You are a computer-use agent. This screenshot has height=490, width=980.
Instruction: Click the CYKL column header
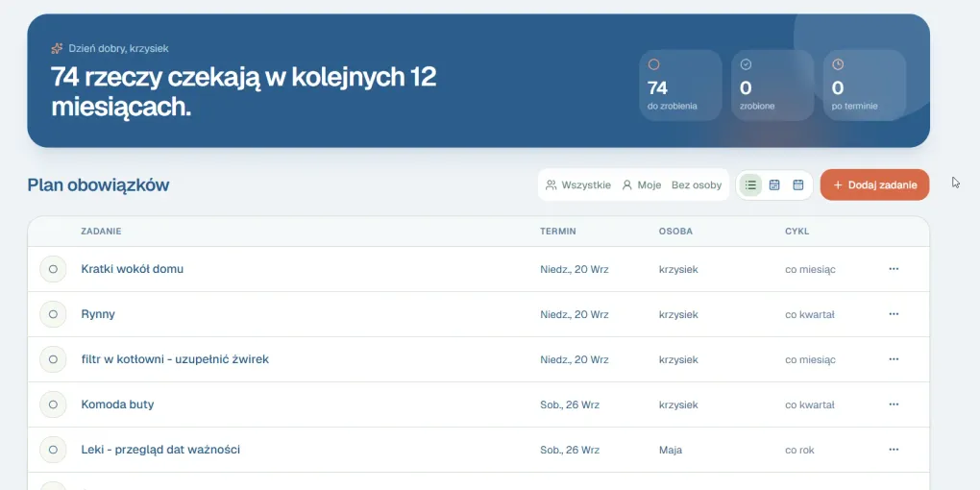pyautogui.click(x=796, y=232)
